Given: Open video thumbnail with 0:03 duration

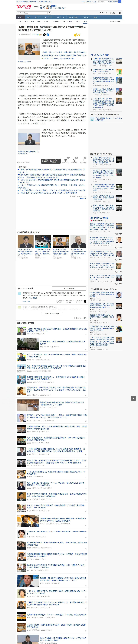Looking at the screenshot, I should (x=61, y=241).
